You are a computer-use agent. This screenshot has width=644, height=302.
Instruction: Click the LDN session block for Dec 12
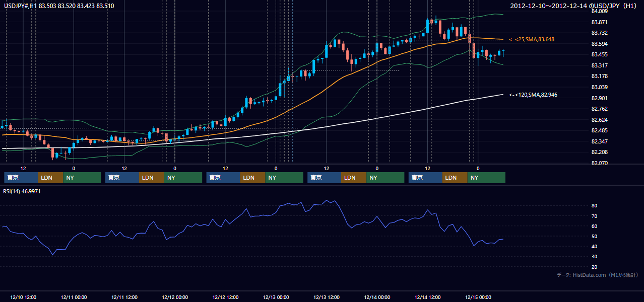point(253,178)
